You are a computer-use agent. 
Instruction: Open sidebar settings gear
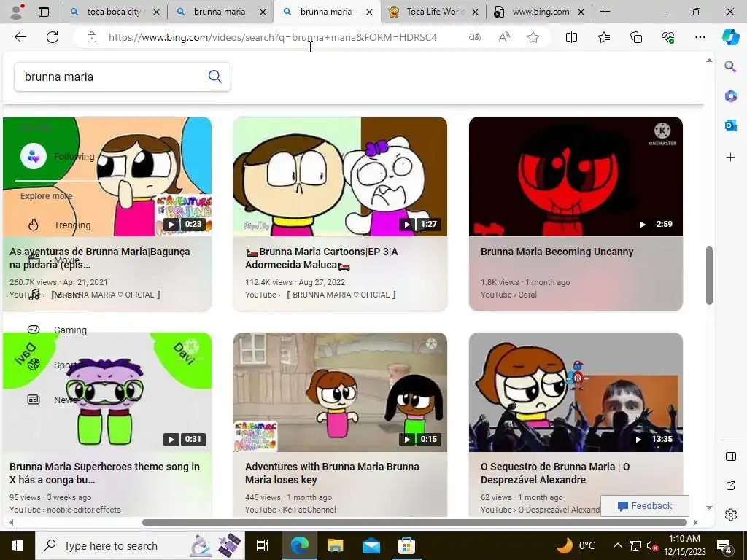(730, 515)
